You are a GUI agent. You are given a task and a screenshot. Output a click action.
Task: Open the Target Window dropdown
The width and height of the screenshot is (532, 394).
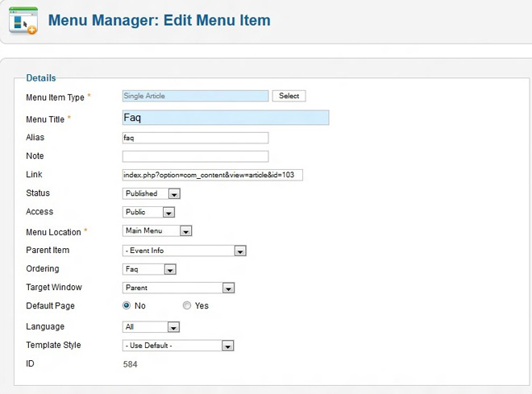[178, 288]
